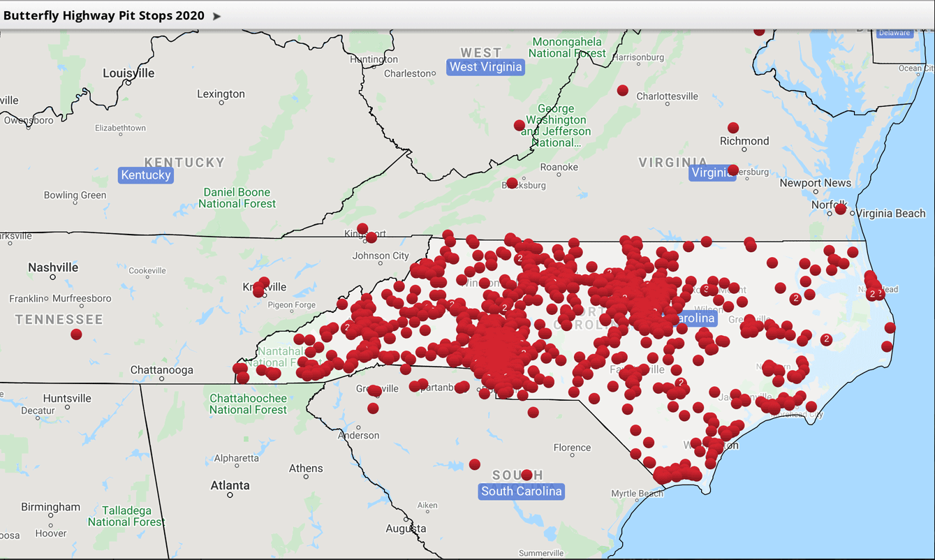Click the lone marker below South Carolina label

(475, 464)
